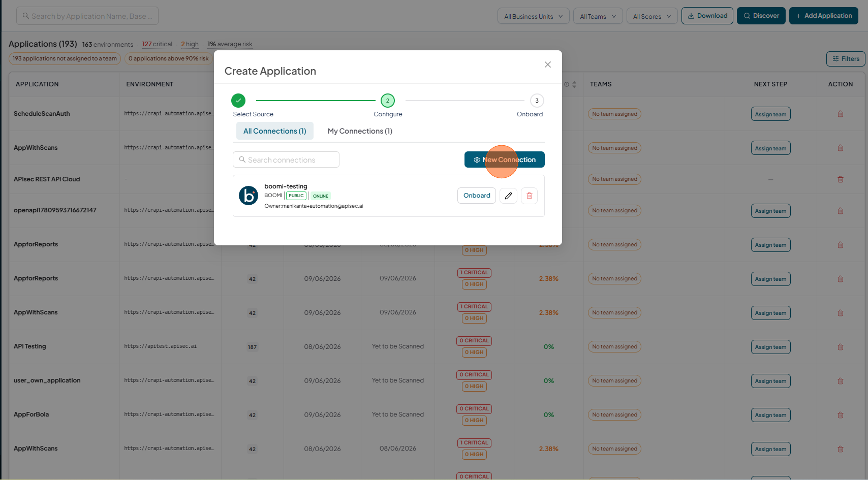The width and height of the screenshot is (868, 480).
Task: Delete the AppForBola application row
Action: point(841,415)
